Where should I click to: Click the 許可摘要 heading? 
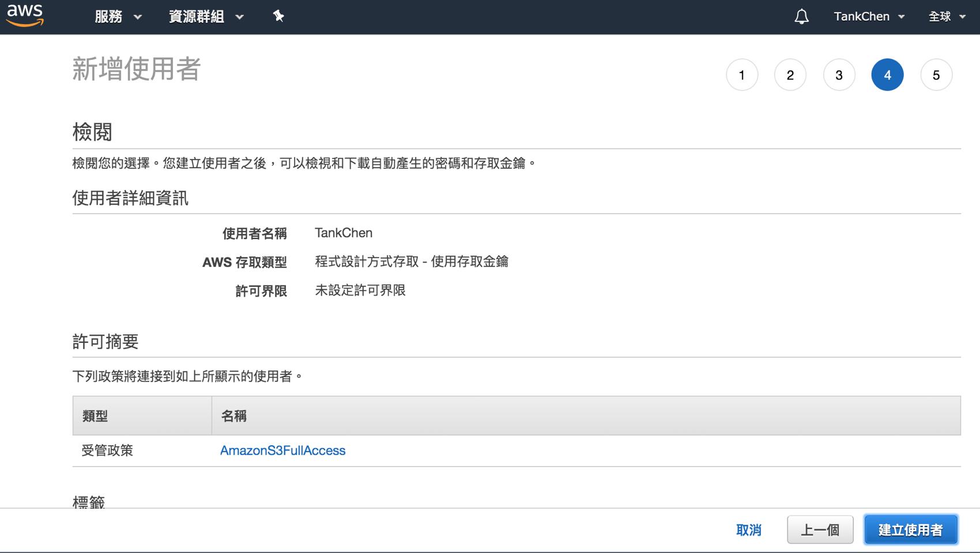click(x=105, y=342)
